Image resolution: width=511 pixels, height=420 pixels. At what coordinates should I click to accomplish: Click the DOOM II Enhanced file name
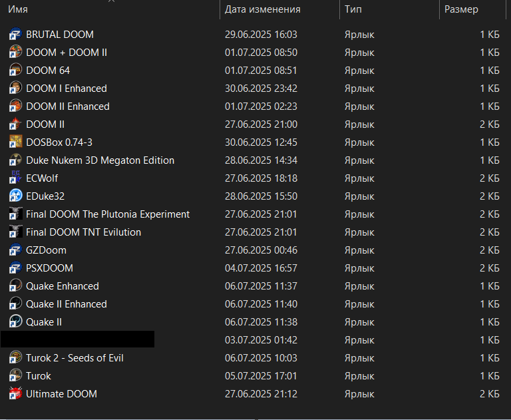click(68, 106)
